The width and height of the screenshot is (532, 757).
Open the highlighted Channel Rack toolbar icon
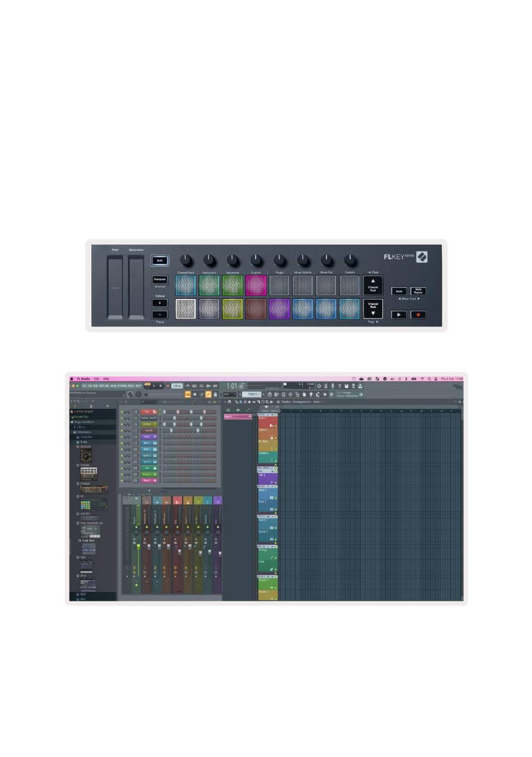(188, 394)
